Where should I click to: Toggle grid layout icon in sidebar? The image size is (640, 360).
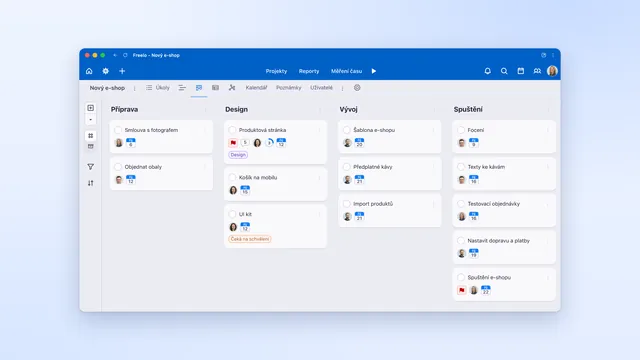[91, 136]
